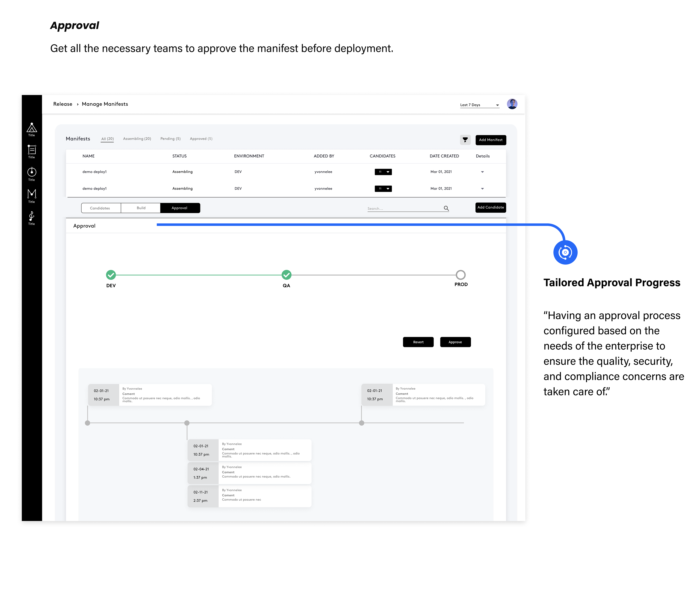Click the PROD stage circle in progress
695x616 pixels.
460,274
